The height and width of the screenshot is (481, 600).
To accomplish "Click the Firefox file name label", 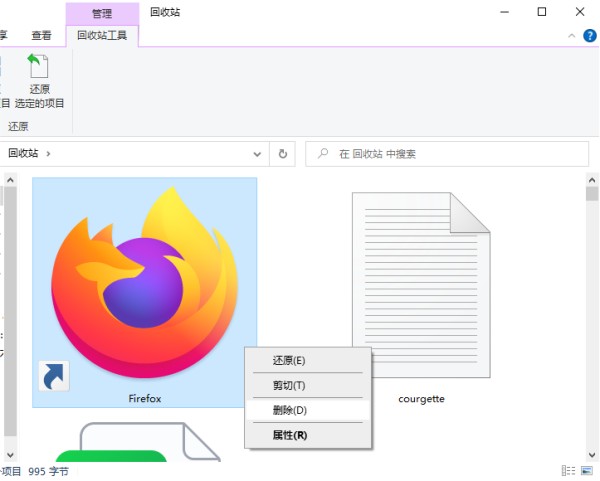I will coord(145,399).
